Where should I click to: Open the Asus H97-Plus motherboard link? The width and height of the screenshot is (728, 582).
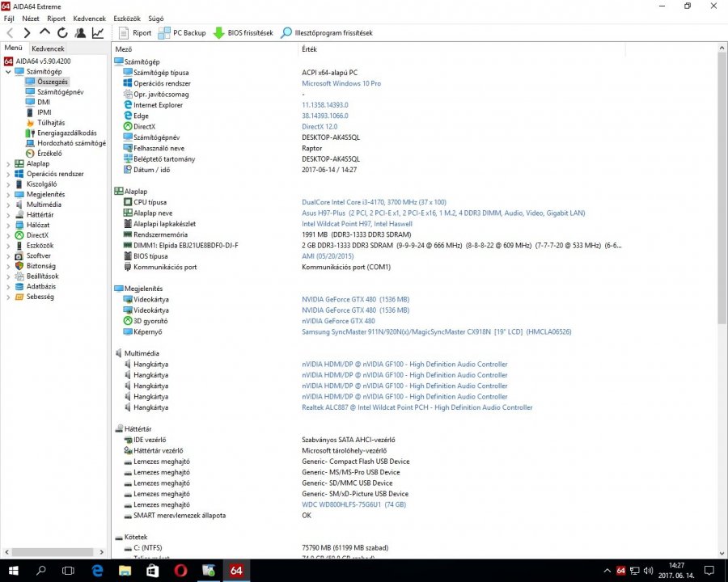pyautogui.click(x=443, y=213)
